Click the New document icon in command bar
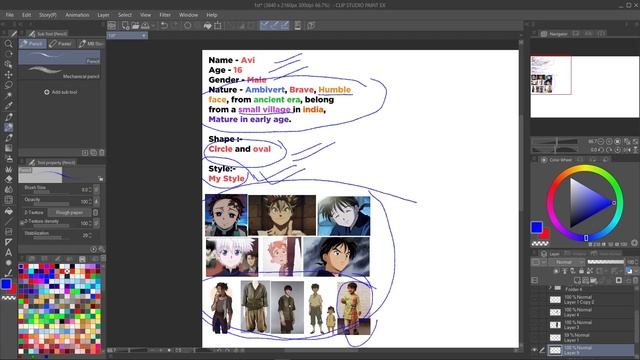This screenshot has height=360, width=640. [x=125, y=26]
